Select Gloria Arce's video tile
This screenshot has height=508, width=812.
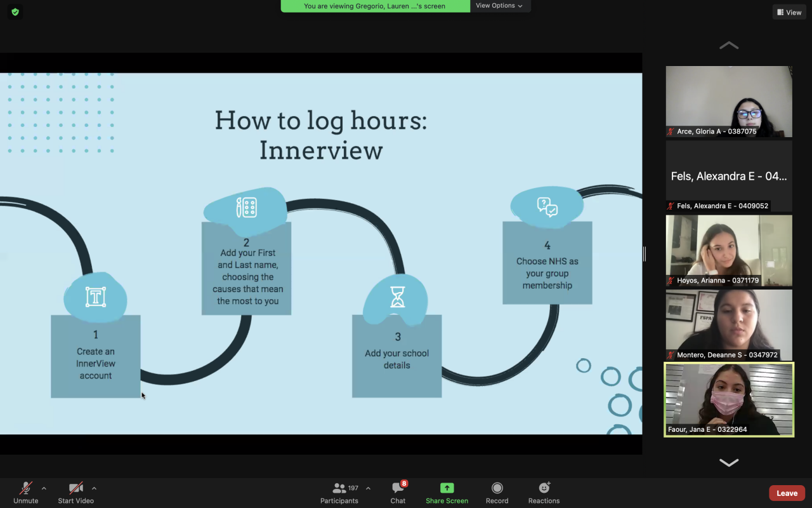[x=729, y=102]
